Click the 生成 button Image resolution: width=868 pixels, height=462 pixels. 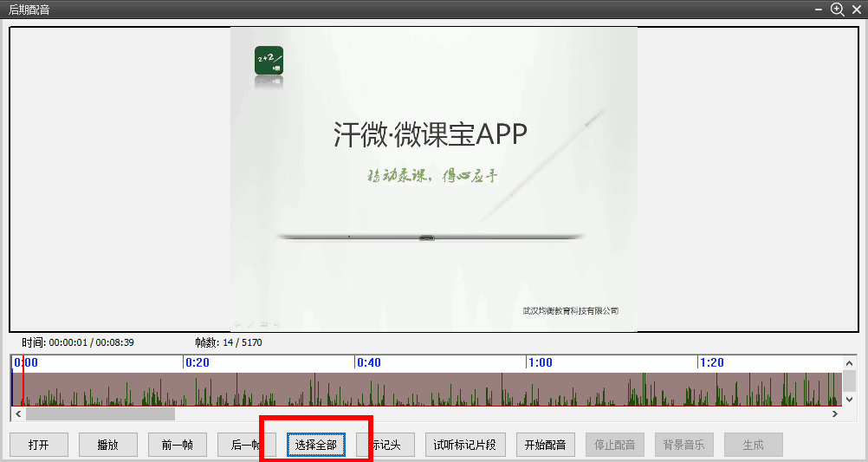(754, 445)
